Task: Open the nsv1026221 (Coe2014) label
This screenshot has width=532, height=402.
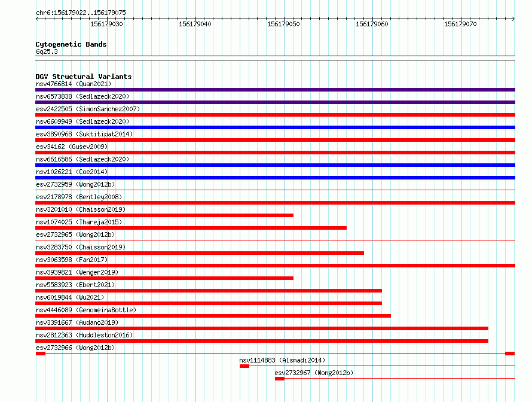Action: (72, 172)
